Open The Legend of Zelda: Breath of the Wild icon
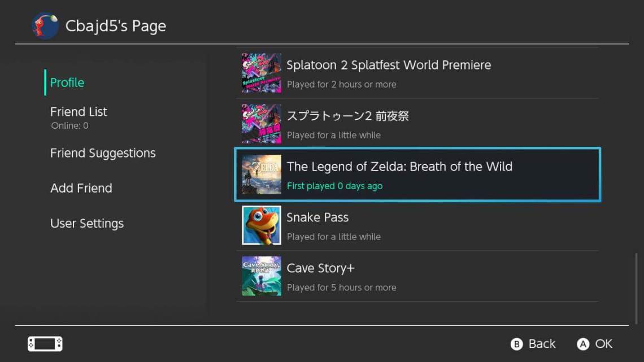Image resolution: width=644 pixels, height=362 pixels. [261, 174]
